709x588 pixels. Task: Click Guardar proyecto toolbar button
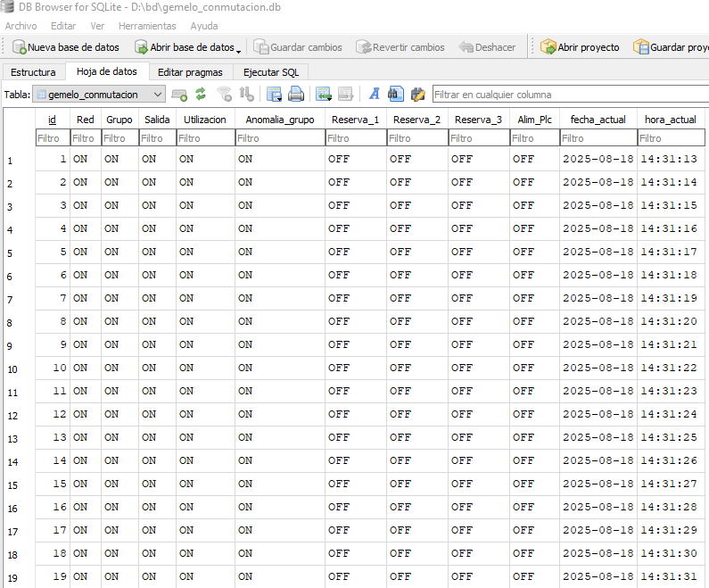coord(671,47)
